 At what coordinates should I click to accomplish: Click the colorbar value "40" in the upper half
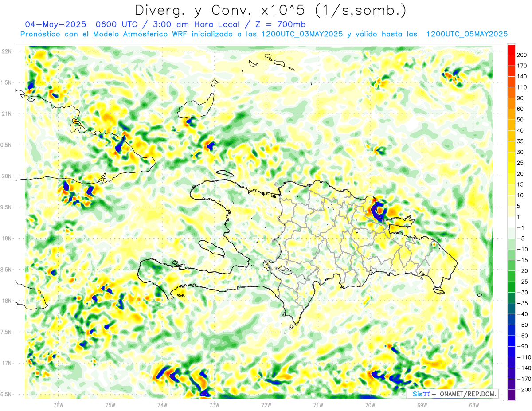pos(520,131)
